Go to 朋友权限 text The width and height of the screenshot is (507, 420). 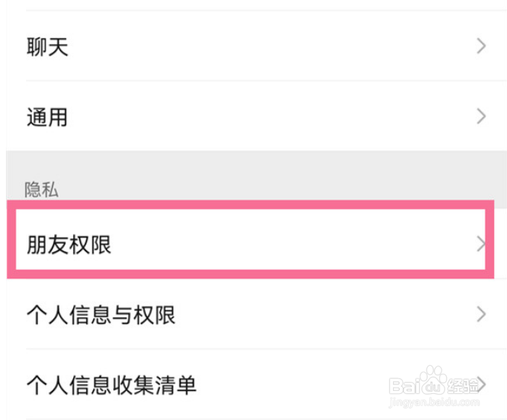click(x=69, y=245)
